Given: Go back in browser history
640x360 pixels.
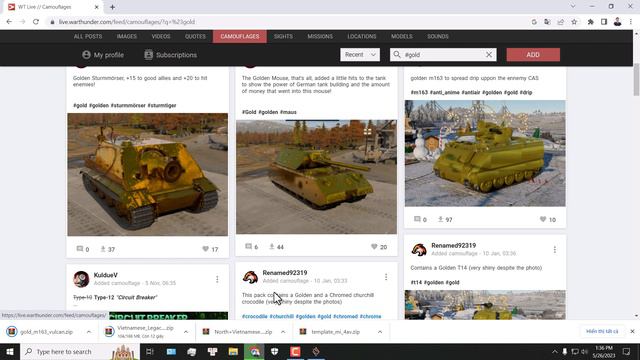Looking at the screenshot, I should pos(9,22).
